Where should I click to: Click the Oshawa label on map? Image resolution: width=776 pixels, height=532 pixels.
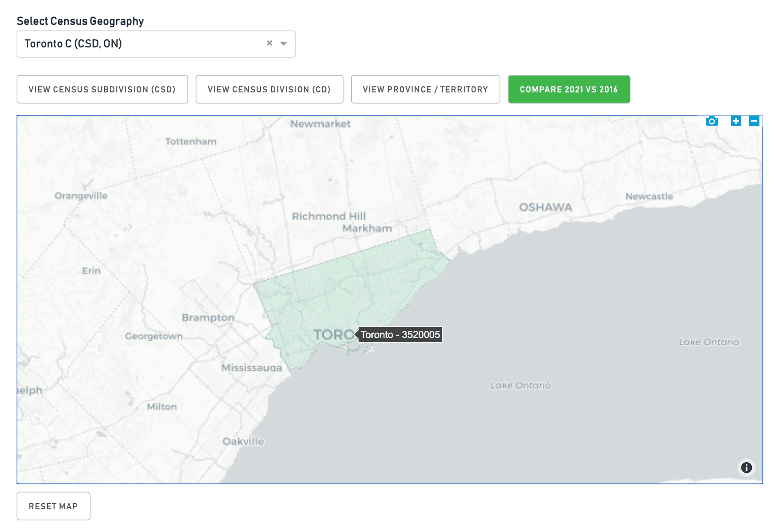(x=545, y=207)
